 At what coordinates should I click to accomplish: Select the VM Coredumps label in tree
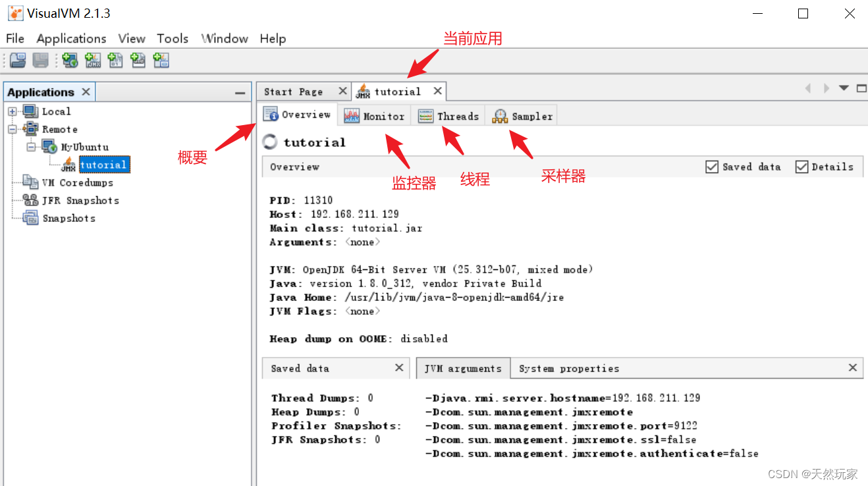(x=78, y=182)
